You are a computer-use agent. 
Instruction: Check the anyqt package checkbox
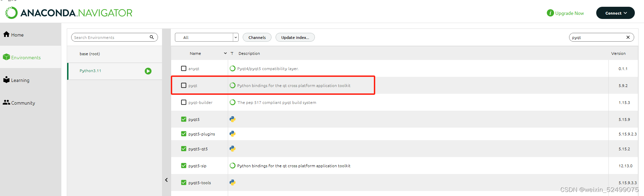pyautogui.click(x=184, y=68)
